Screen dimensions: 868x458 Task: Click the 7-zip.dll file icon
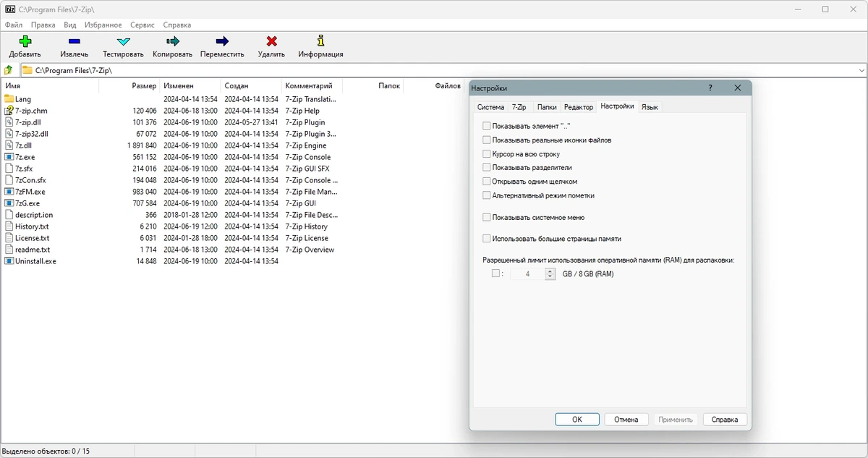9,122
